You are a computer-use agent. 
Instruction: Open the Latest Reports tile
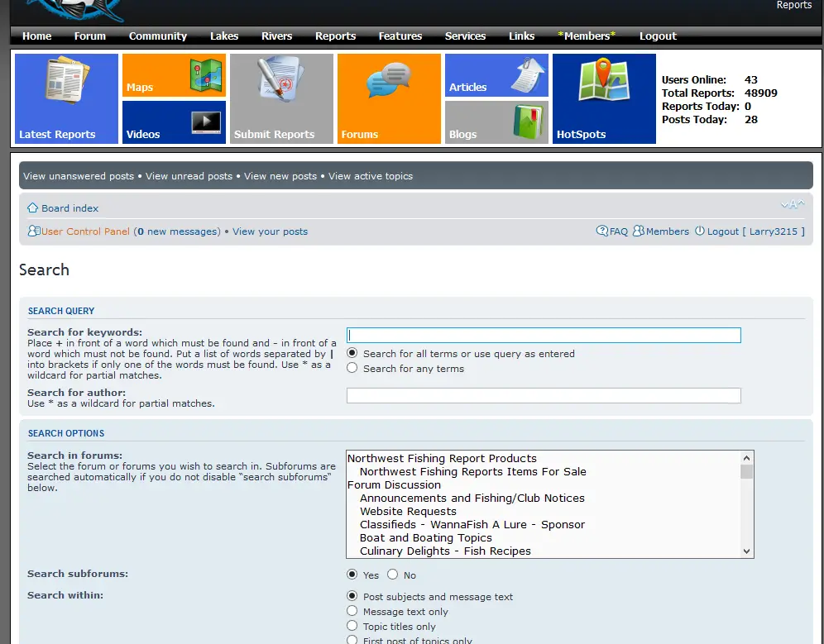click(x=66, y=98)
